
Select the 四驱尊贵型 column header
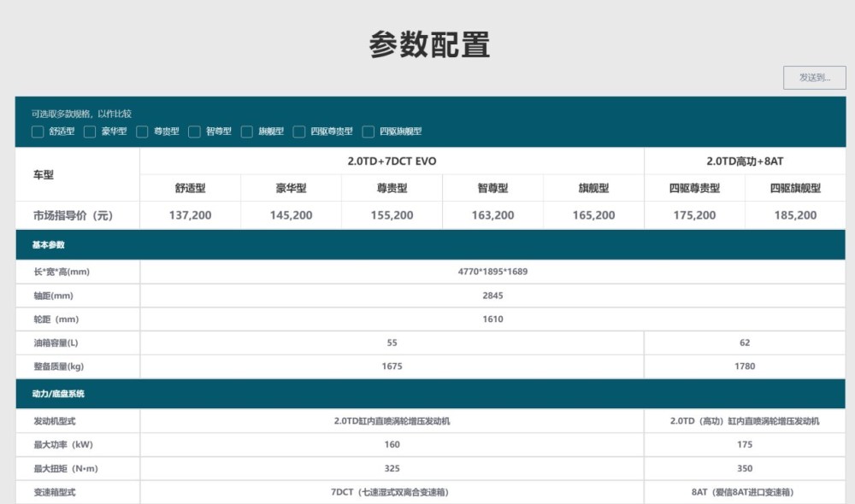click(694, 188)
